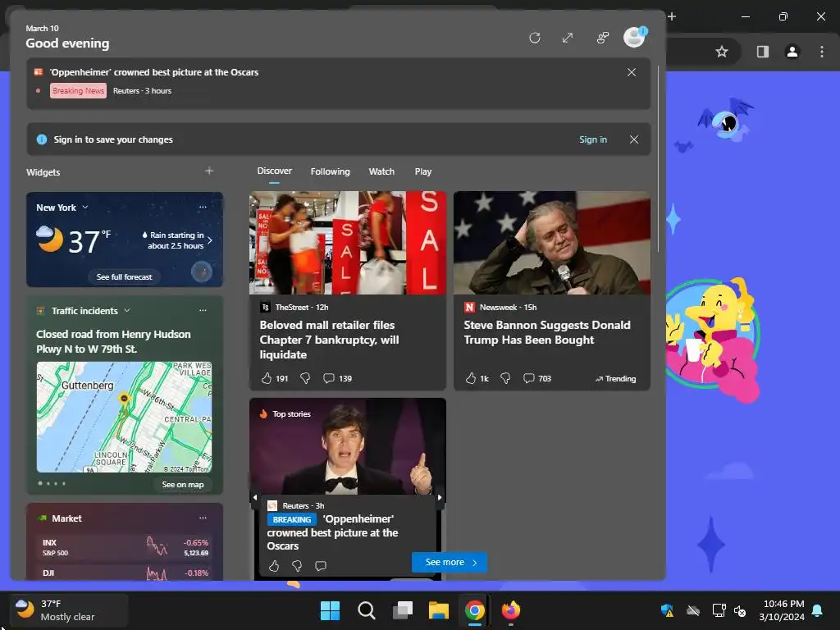Viewport: 840px width, 630px height.
Task: Dislike the Steve Bannon article
Action: [505, 378]
